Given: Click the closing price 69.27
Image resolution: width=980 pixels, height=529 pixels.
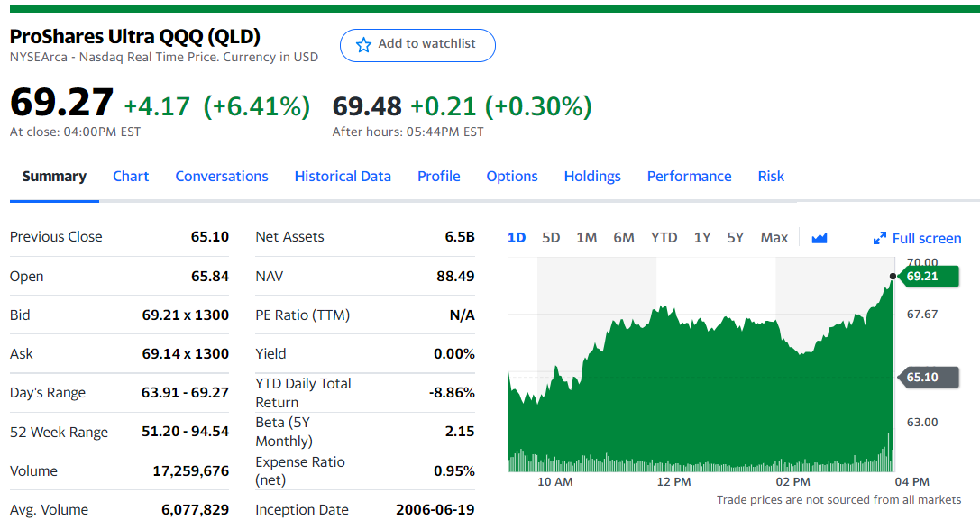Looking at the screenshot, I should [x=61, y=103].
